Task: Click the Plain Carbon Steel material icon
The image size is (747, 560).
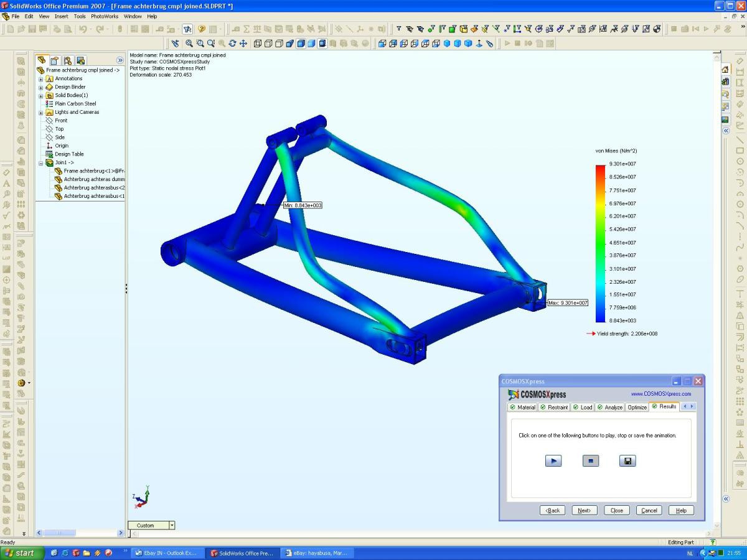Action: pos(49,104)
